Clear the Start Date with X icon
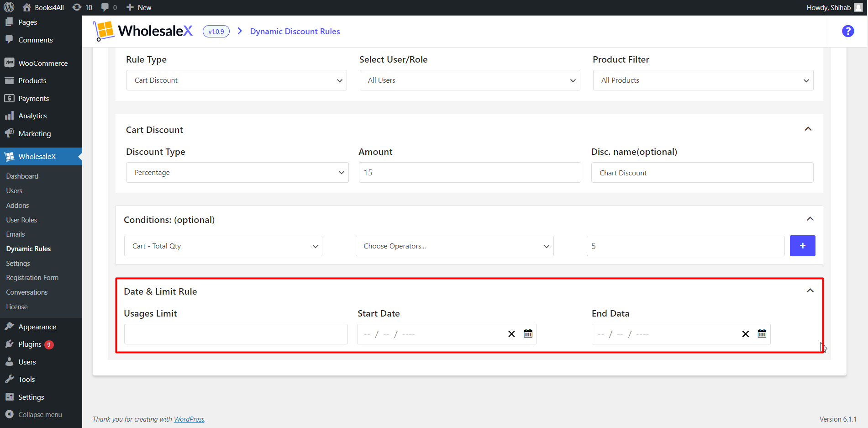This screenshot has width=868, height=428. pos(511,334)
